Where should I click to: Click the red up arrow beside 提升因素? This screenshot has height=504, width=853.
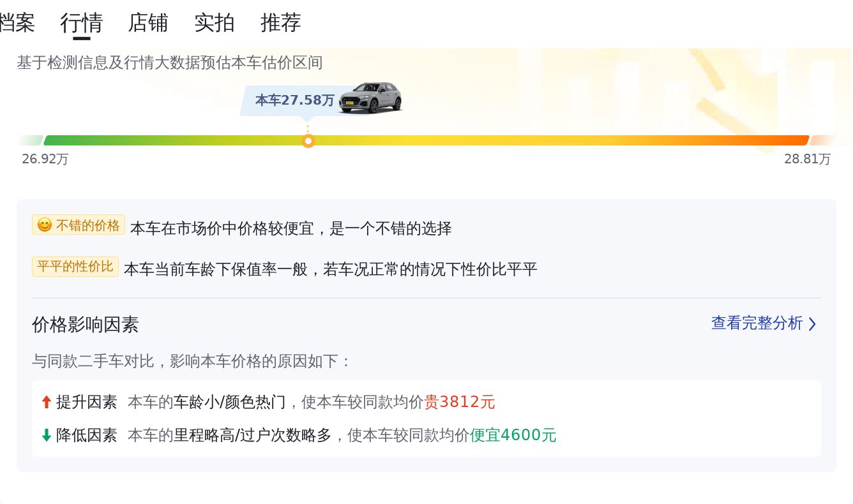click(x=46, y=402)
